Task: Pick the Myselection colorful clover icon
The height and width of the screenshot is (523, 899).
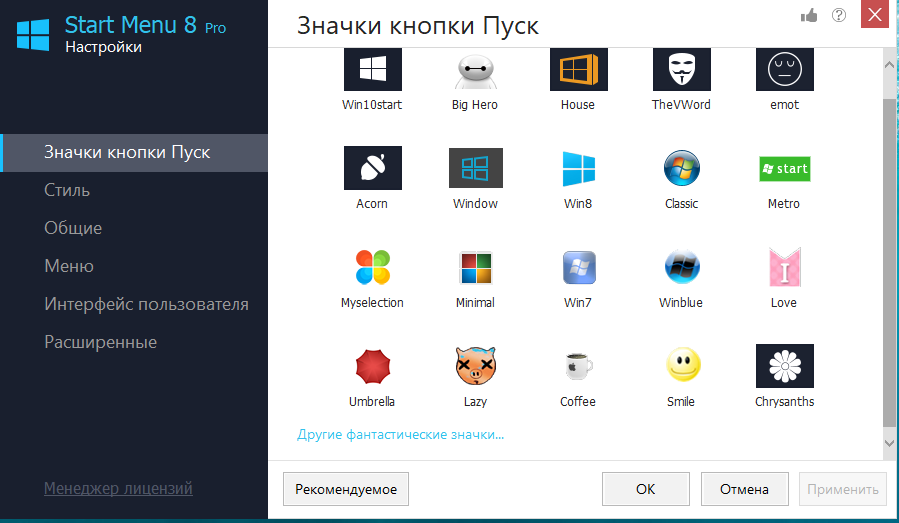Action: [373, 267]
